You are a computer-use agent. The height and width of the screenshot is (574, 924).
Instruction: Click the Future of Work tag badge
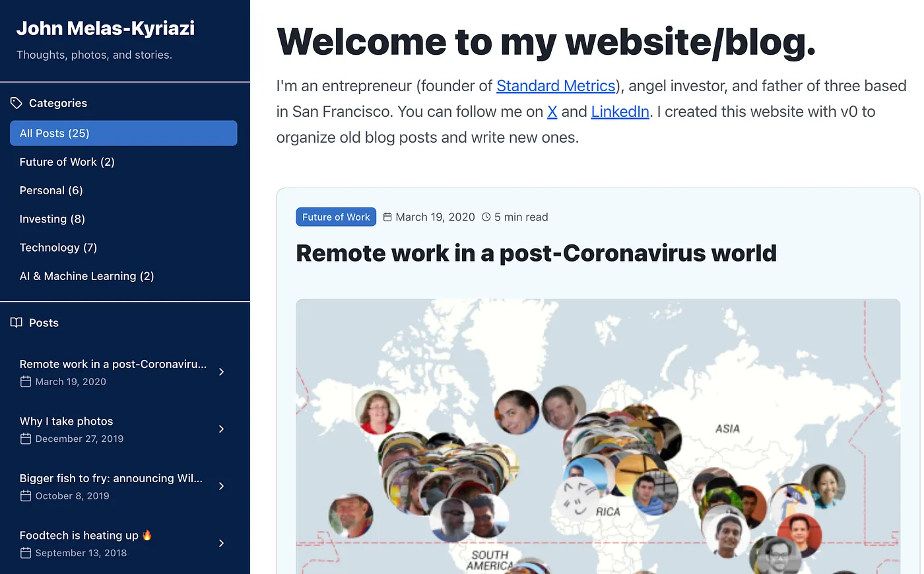click(x=336, y=217)
